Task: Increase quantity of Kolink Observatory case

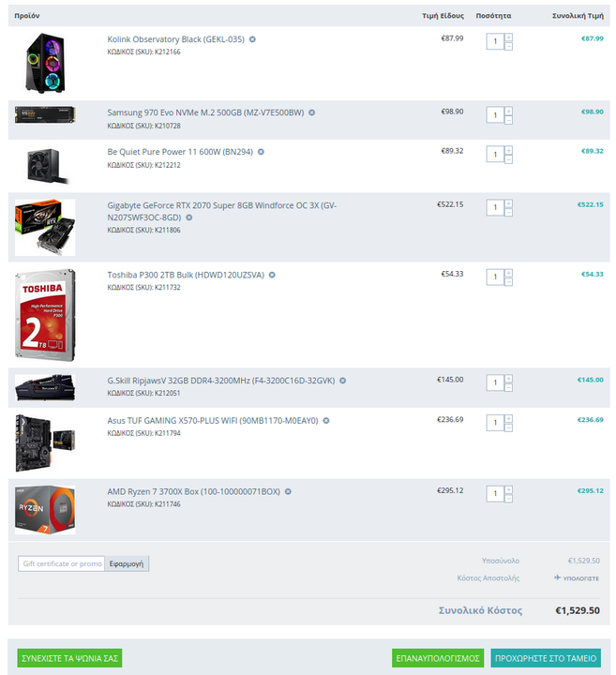Action: point(508,37)
